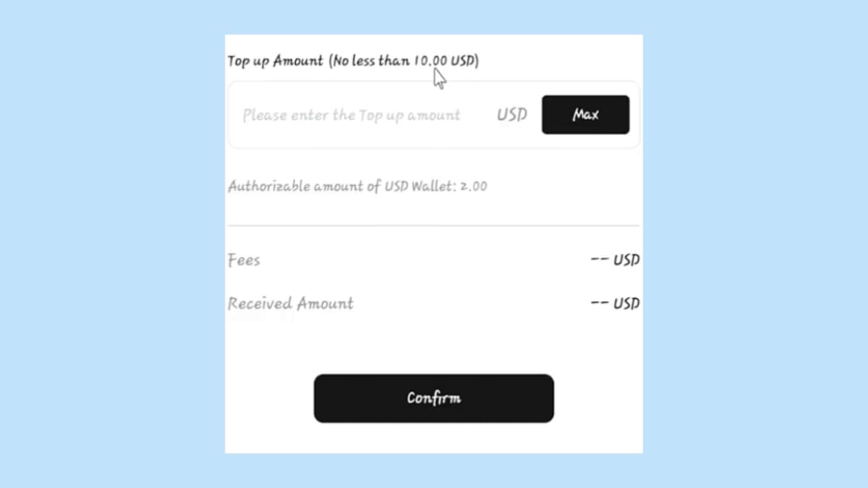
Task: Click the word 'Max' on the black button
Action: tap(585, 115)
